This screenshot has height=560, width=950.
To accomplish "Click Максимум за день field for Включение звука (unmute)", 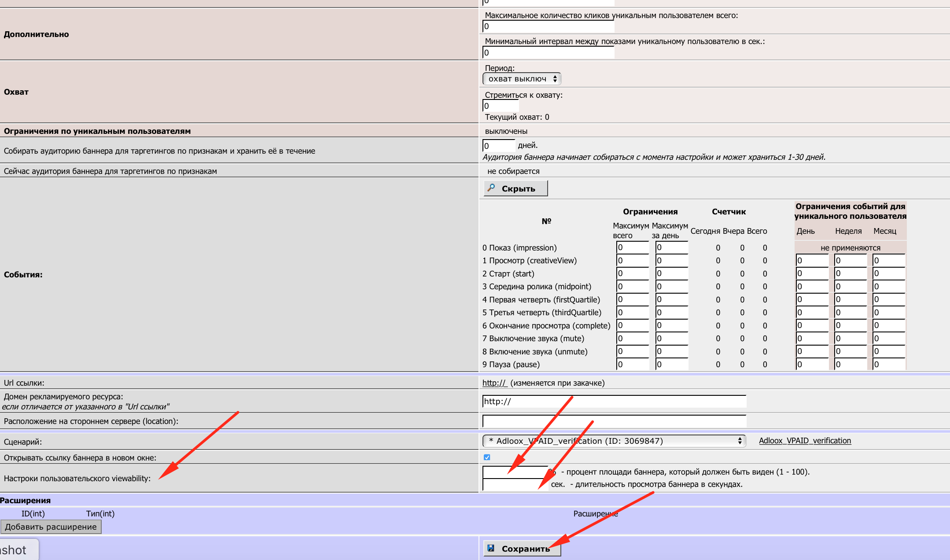I will (x=672, y=351).
